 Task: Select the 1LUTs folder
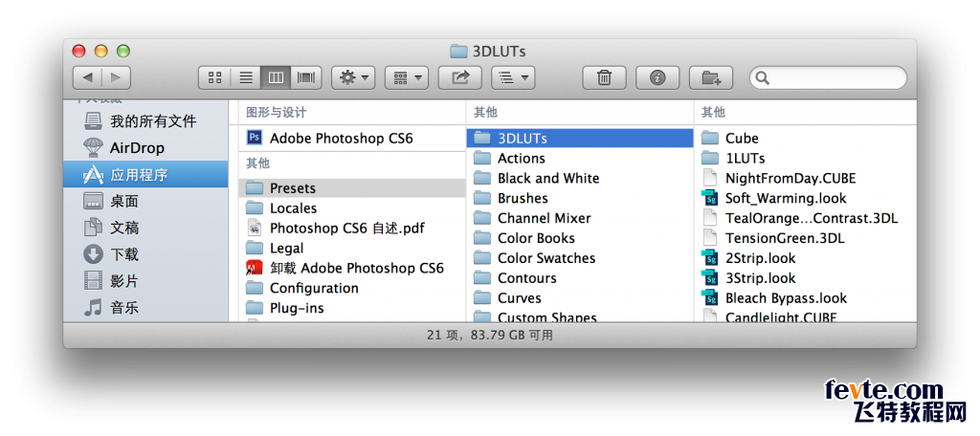(805, 158)
